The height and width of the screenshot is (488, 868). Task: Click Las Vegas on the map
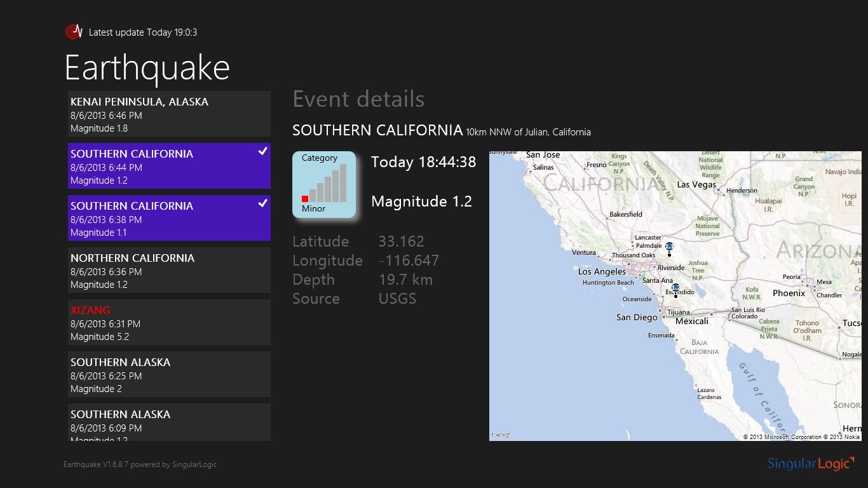[696, 185]
